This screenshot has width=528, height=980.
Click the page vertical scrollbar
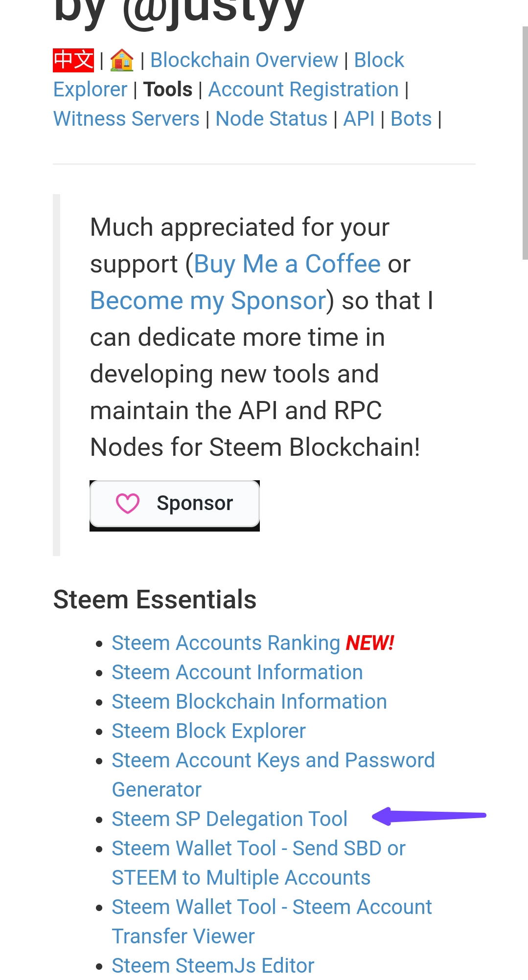pos(525,143)
